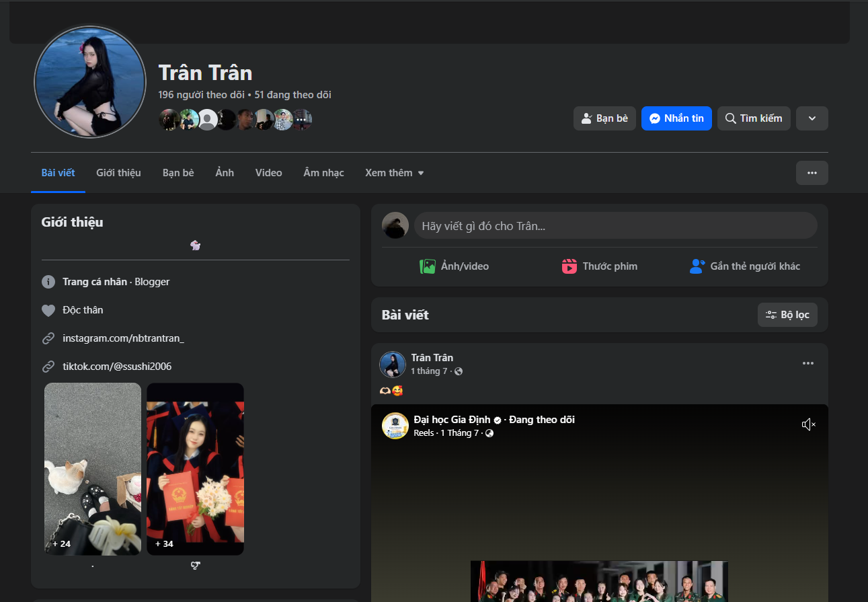
Task: Open the Bạn bè tab
Action: [x=178, y=173]
